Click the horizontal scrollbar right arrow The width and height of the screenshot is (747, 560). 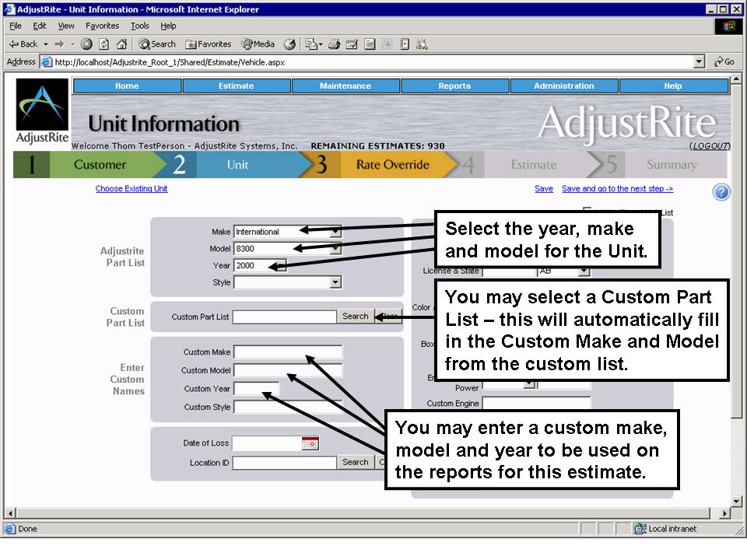724,513
